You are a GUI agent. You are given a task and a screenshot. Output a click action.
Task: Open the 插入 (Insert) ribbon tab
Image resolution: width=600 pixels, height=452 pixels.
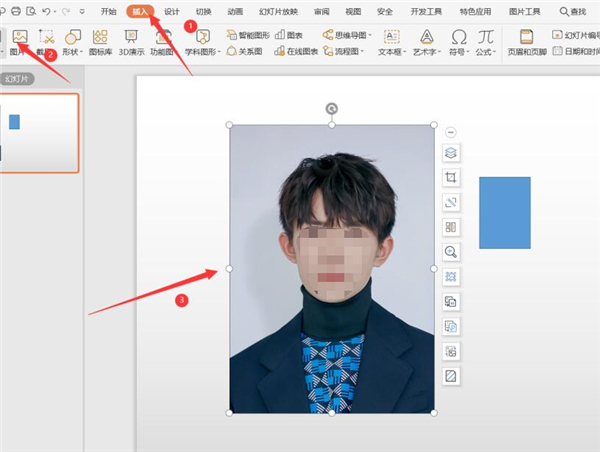pyautogui.click(x=142, y=11)
